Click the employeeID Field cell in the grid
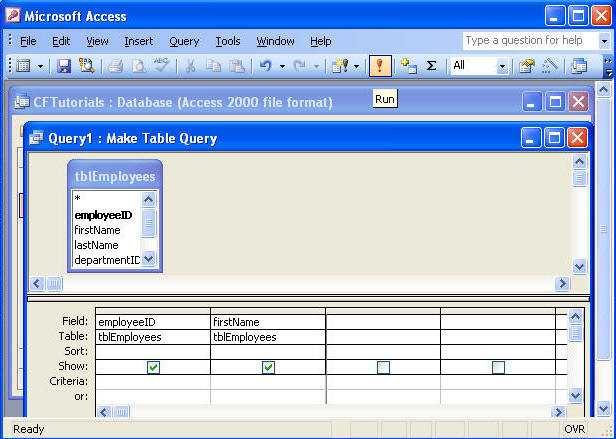Screen dimensions: 616x439 153,322
